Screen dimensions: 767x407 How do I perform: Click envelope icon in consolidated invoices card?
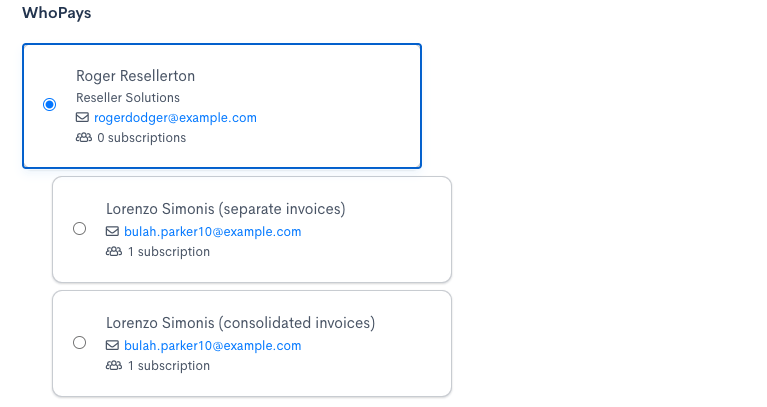[113, 346]
